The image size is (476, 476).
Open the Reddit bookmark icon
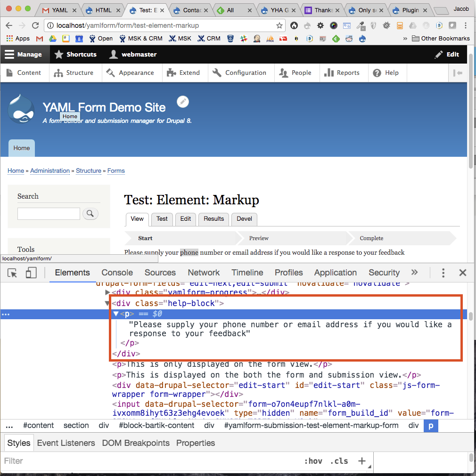coord(349,39)
